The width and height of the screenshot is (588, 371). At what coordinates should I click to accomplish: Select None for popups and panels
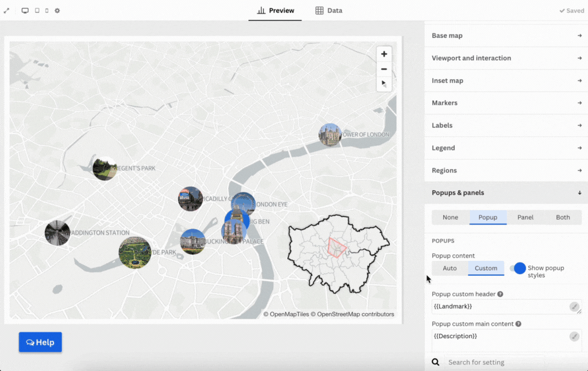[450, 217]
